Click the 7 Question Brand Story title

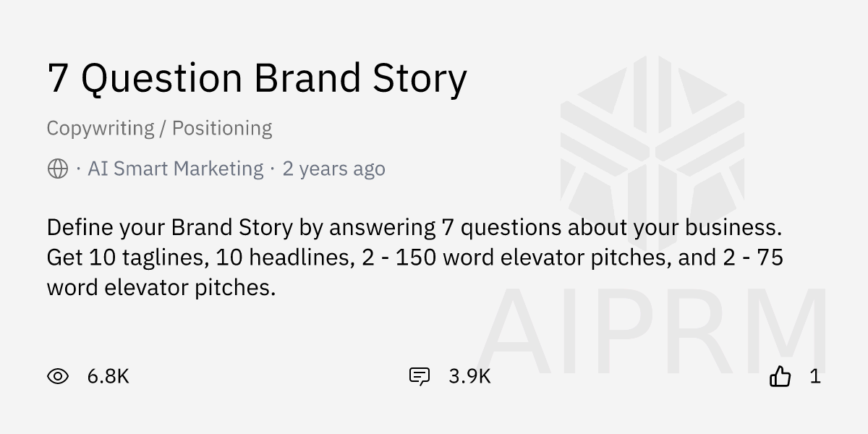257,78
